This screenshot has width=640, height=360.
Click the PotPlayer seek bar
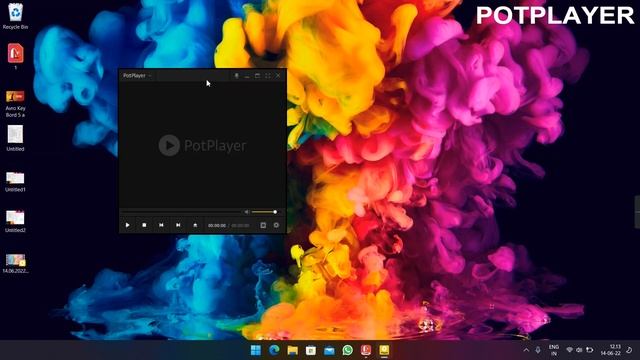182,212
